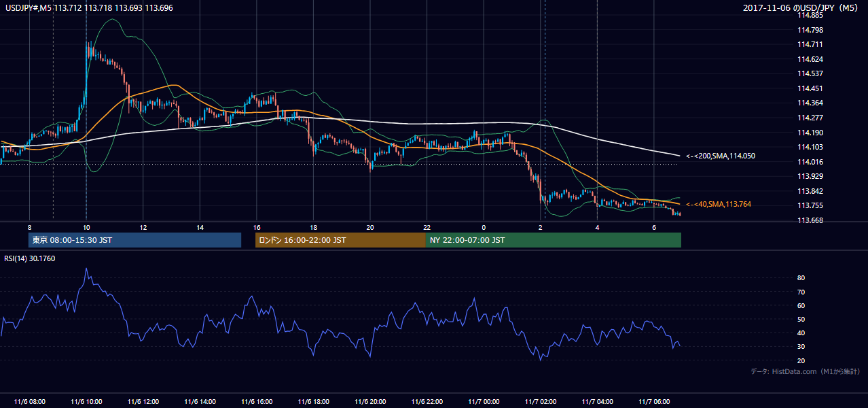Viewport: 868px width, 408px height.
Task: Click the 11/6 16:00 time axis label
Action: 257,401
